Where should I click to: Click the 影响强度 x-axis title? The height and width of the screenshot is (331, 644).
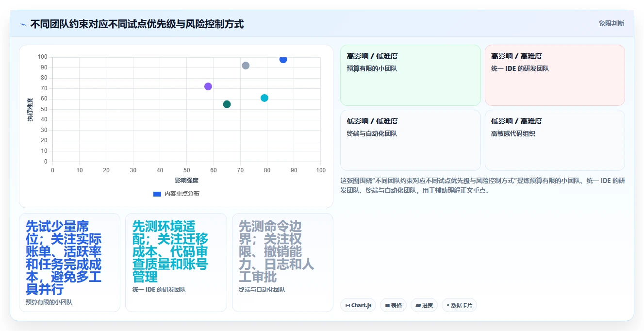[187, 181]
